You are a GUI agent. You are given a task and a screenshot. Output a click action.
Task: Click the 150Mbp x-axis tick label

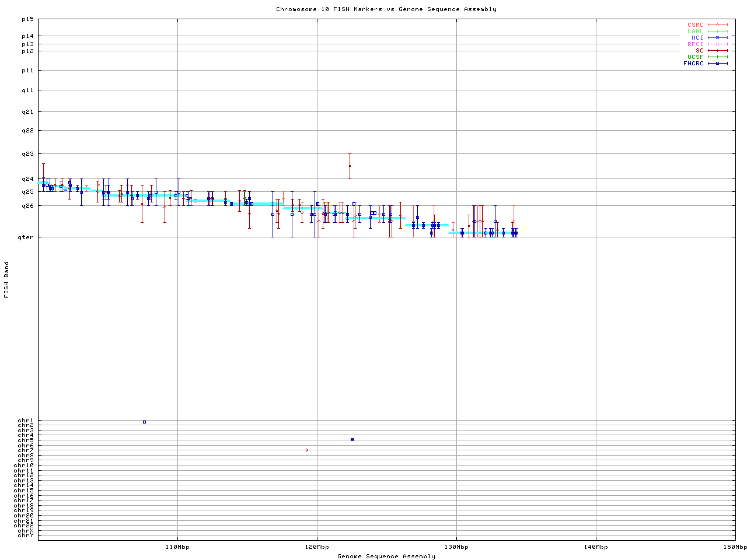click(x=735, y=547)
